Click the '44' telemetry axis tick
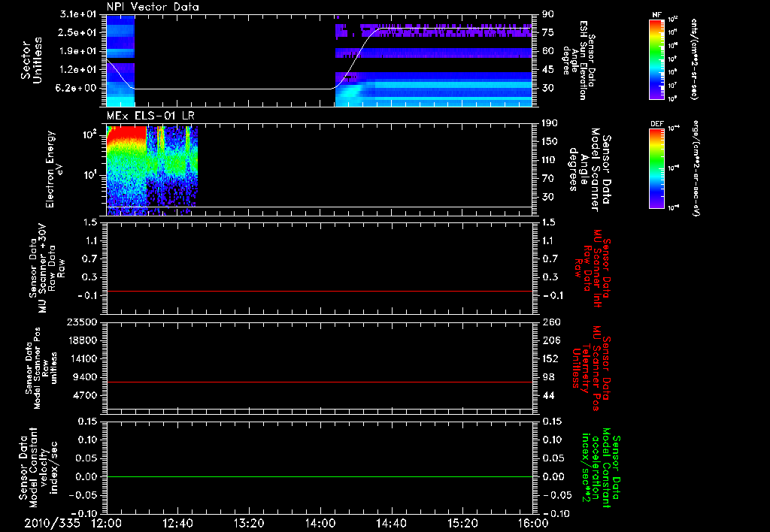770x532 pixels. (548, 395)
